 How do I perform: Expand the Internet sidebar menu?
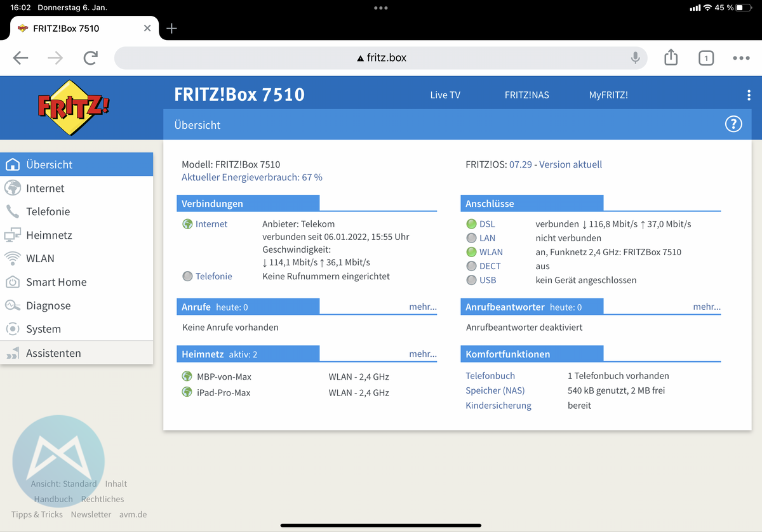(45, 188)
